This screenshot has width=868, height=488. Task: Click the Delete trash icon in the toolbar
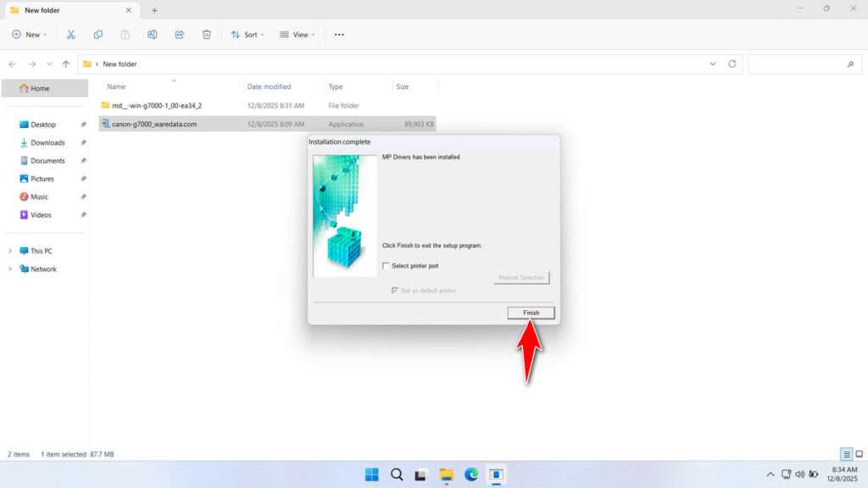tap(206, 34)
